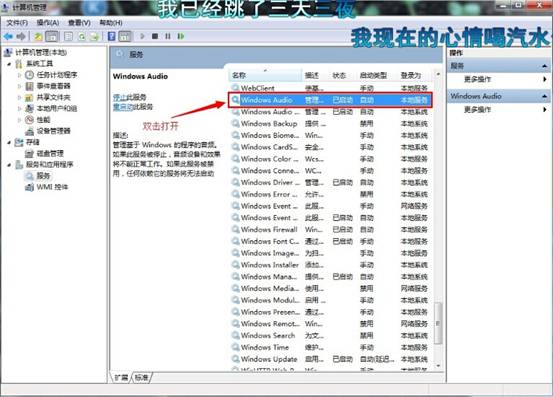Expand the 事件查看器 node arrow
Screen dimensions: 553x397
(x=19, y=86)
